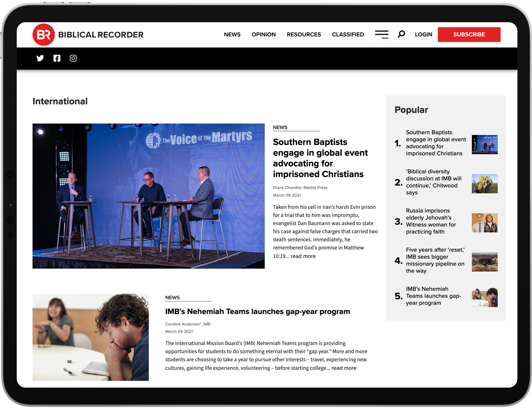Click the NEWS tag above Southern Baptists headline
Image resolution: width=532 pixels, height=409 pixels.
pyautogui.click(x=280, y=127)
